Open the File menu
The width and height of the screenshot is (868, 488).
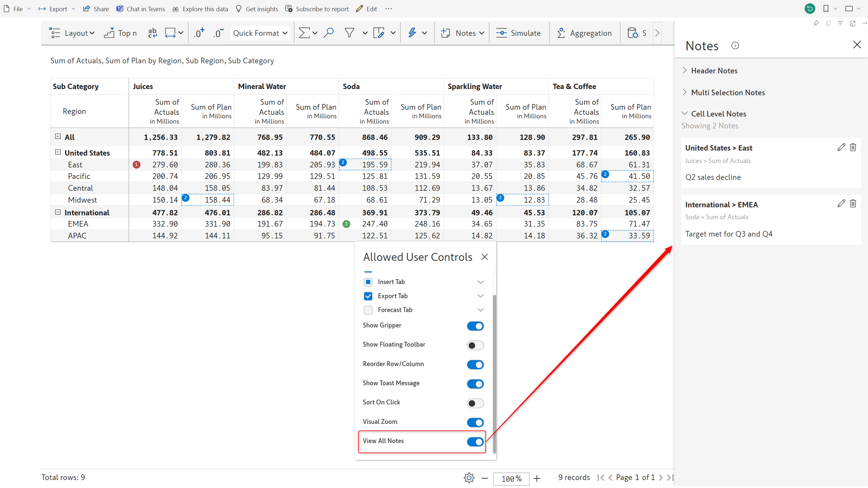pyautogui.click(x=17, y=9)
